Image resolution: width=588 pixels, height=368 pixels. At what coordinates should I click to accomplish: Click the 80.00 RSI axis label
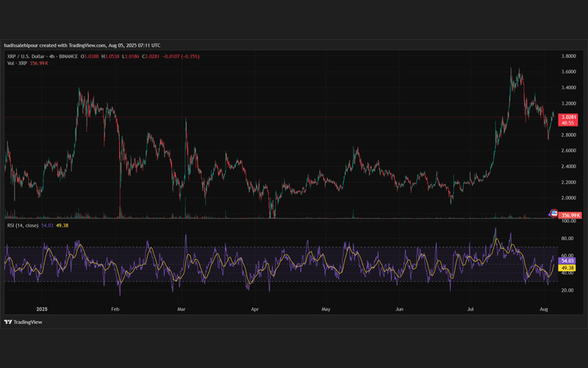567,238
